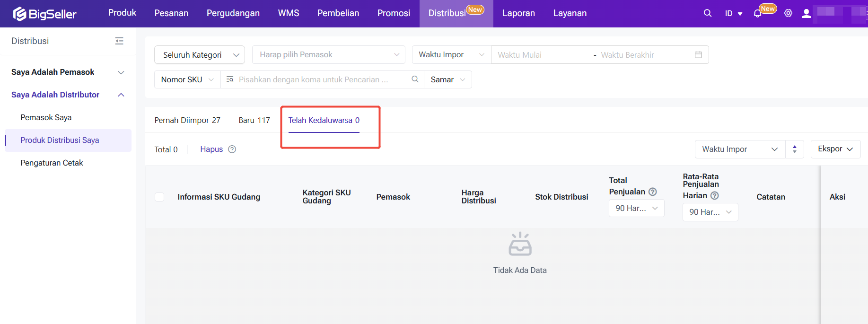Switch to the Pernah Diimpor tab
This screenshot has width=868, height=324.
point(187,120)
